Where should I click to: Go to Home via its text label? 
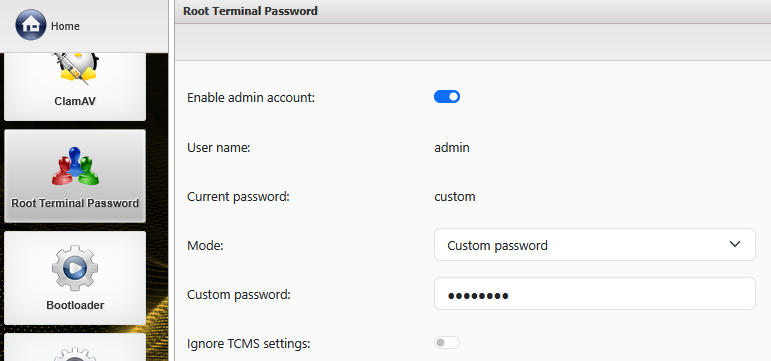[x=65, y=26]
